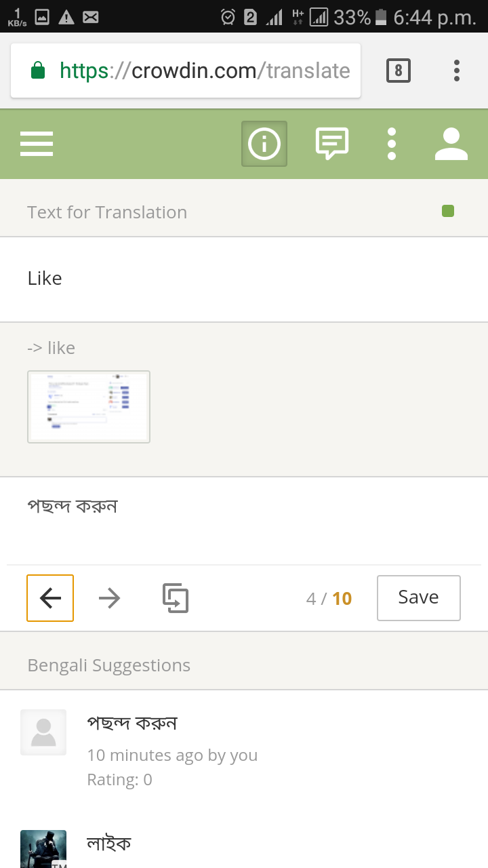Image resolution: width=488 pixels, height=868 pixels.
Task: Click the 4 / 10 string counter
Action: coord(329,599)
